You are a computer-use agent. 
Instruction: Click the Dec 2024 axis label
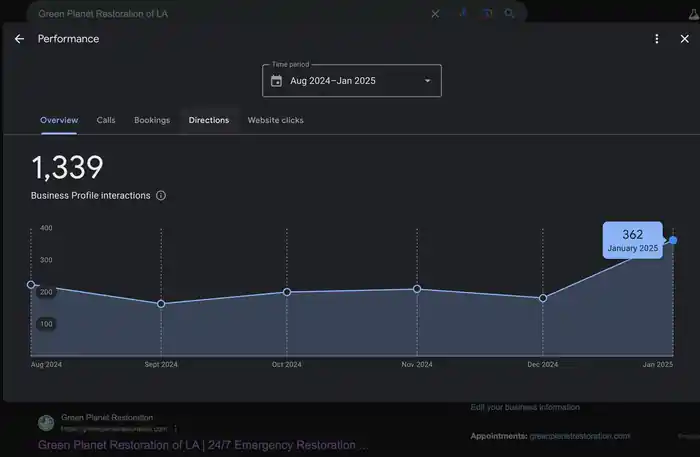[542, 365]
